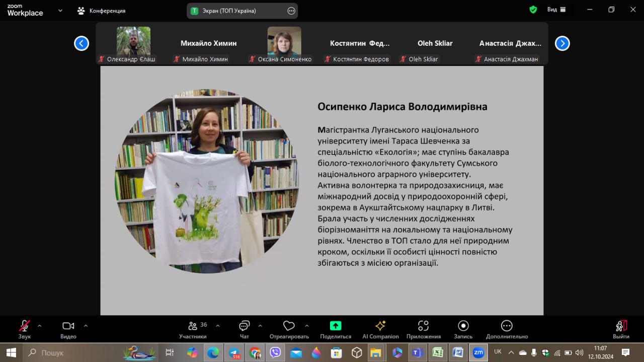Select Оксана Симоненко's video thumbnail
This screenshot has height=362, width=644.
[284, 41]
